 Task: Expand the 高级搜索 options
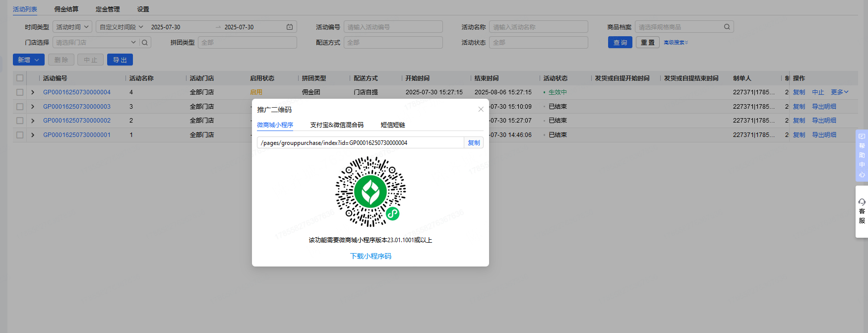point(676,43)
